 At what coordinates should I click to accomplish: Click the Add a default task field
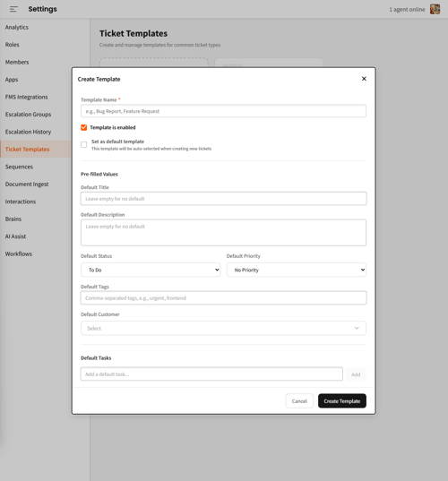[211, 374]
